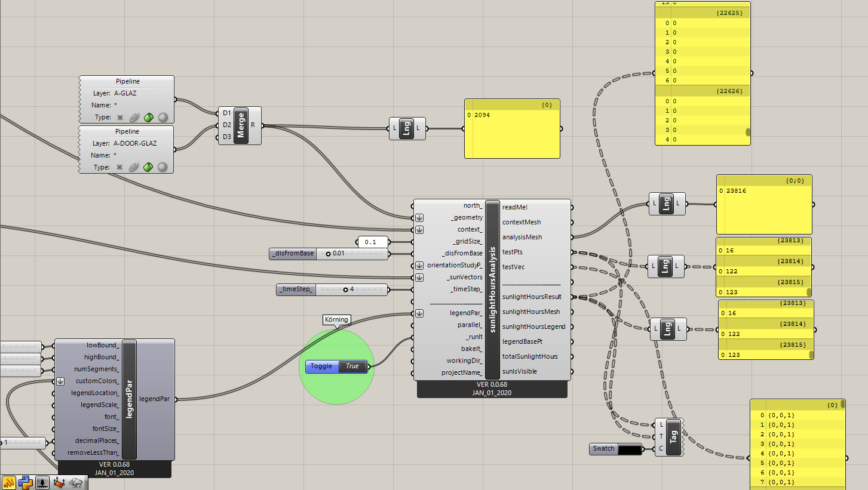868x490 pixels.
Task: Click the fontSize_ input label
Action: 106,429
